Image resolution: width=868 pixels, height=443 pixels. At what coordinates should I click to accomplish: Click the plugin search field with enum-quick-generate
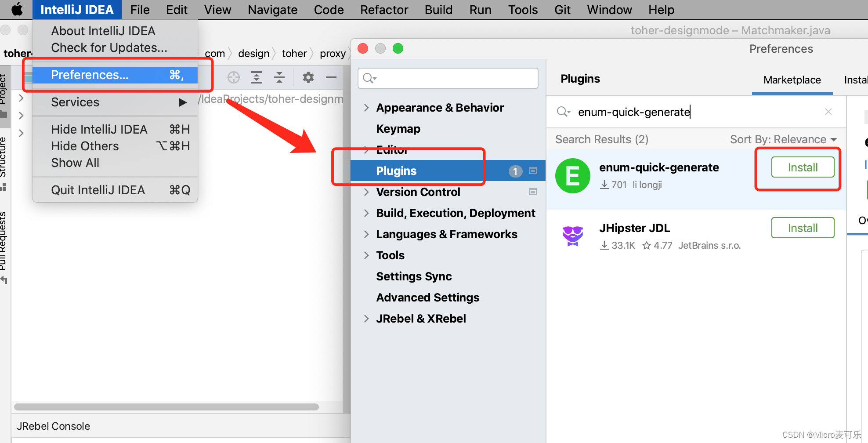(x=696, y=112)
